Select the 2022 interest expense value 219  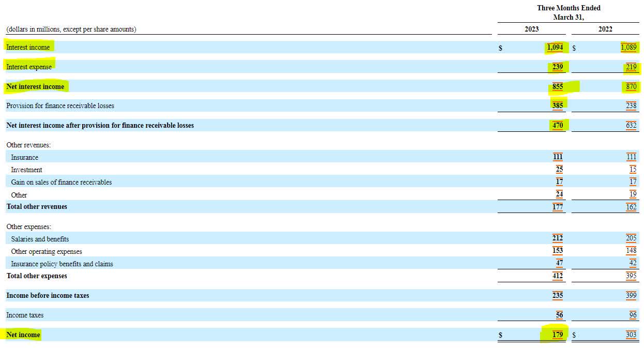click(631, 67)
